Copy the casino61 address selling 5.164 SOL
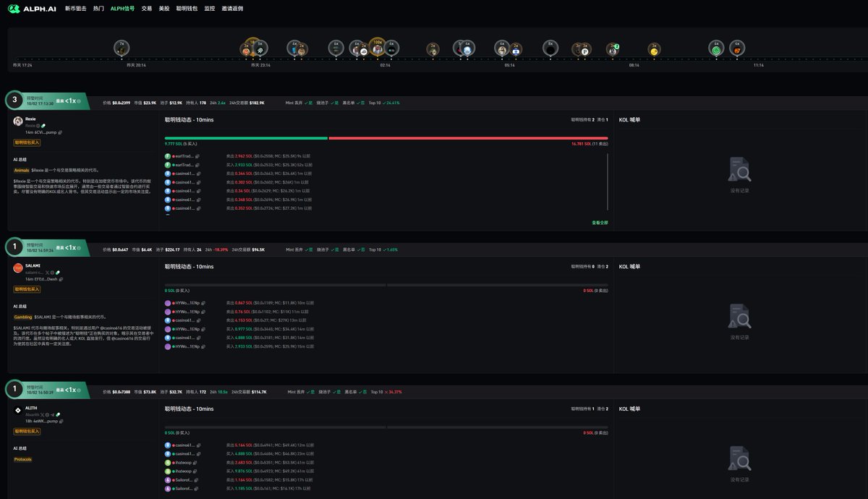 click(x=197, y=445)
